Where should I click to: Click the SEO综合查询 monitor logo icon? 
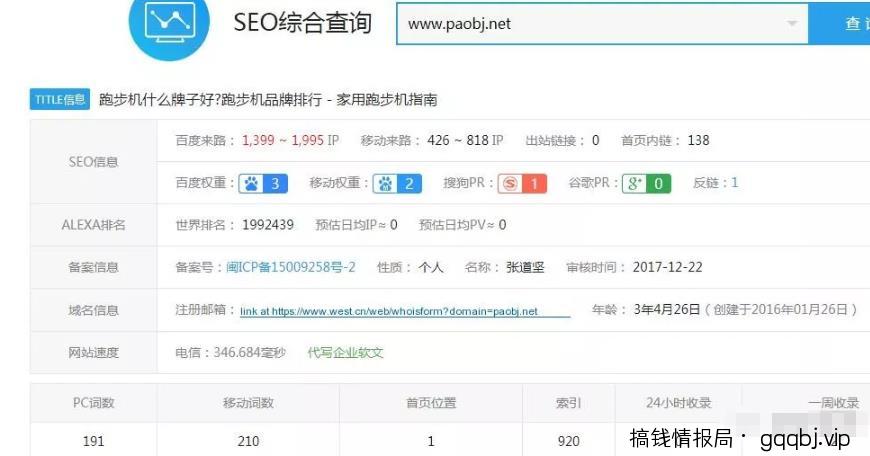tap(169, 22)
